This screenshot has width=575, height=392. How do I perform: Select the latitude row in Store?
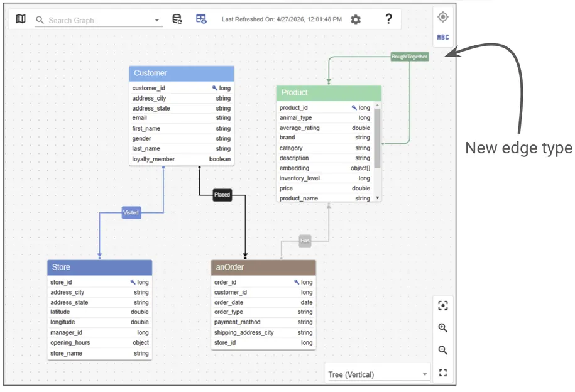point(99,312)
